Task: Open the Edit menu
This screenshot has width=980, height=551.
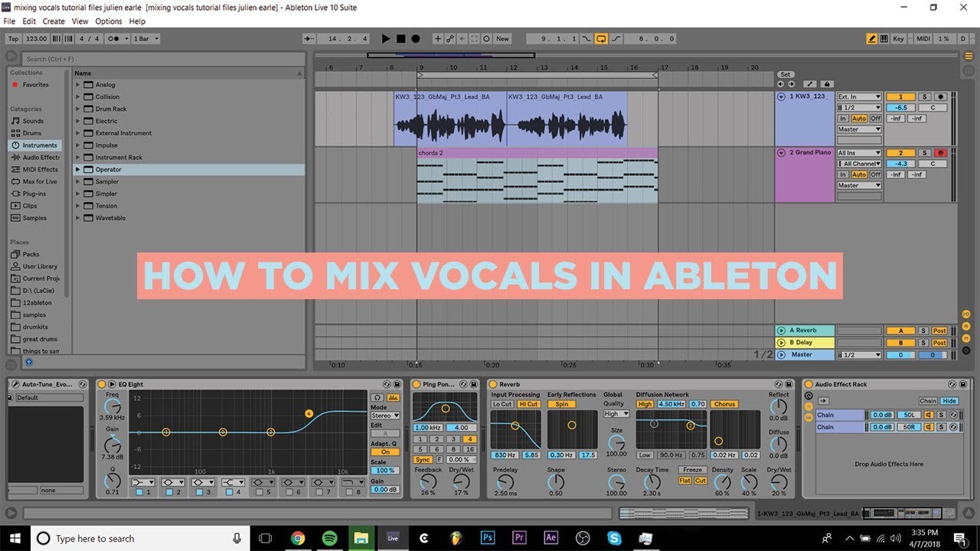Action: 29,21
